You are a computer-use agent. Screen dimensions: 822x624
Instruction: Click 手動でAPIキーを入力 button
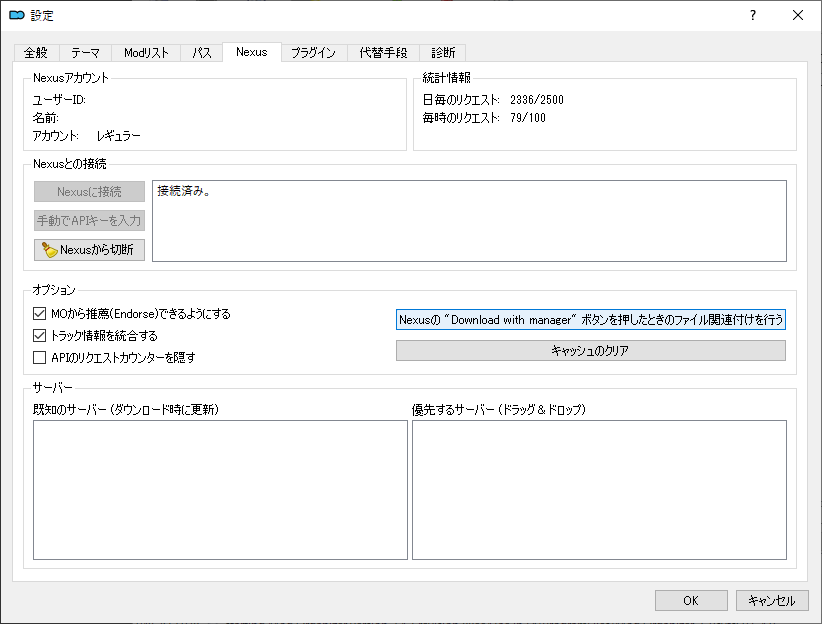point(89,221)
